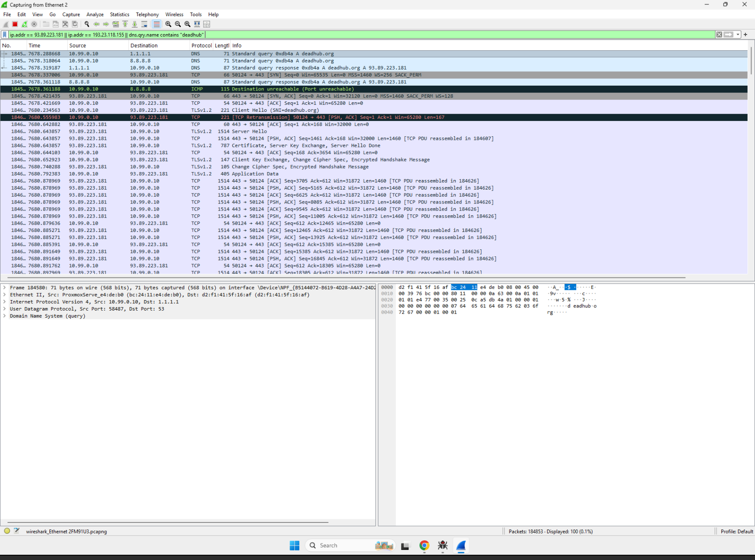Open the File menu
Screen dimensions: 755x560
[7, 14]
